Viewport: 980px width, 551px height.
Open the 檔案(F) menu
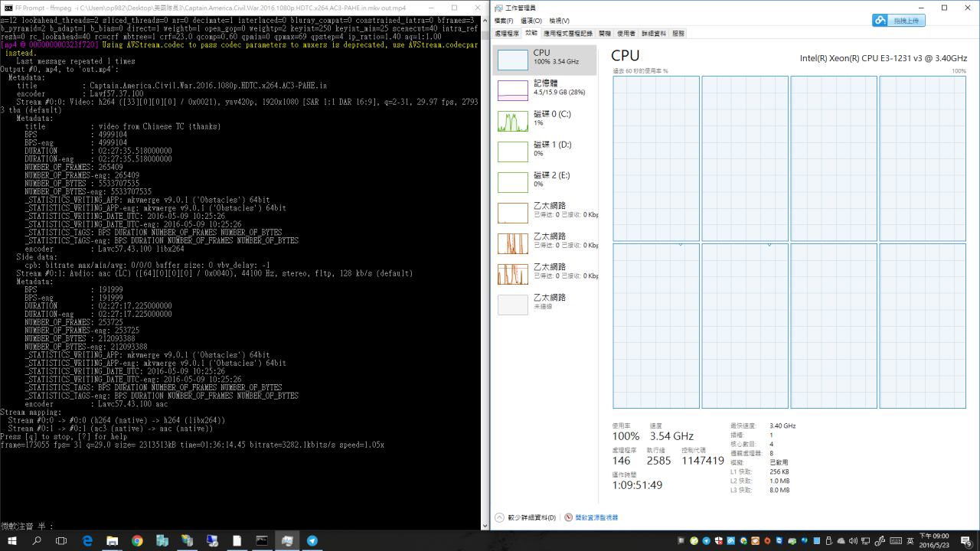(x=504, y=21)
